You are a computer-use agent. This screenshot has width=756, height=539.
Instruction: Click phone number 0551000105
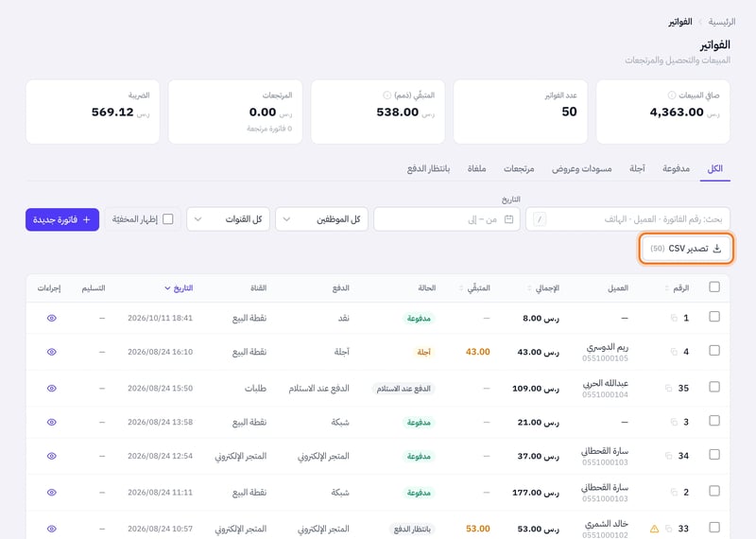coord(605,358)
